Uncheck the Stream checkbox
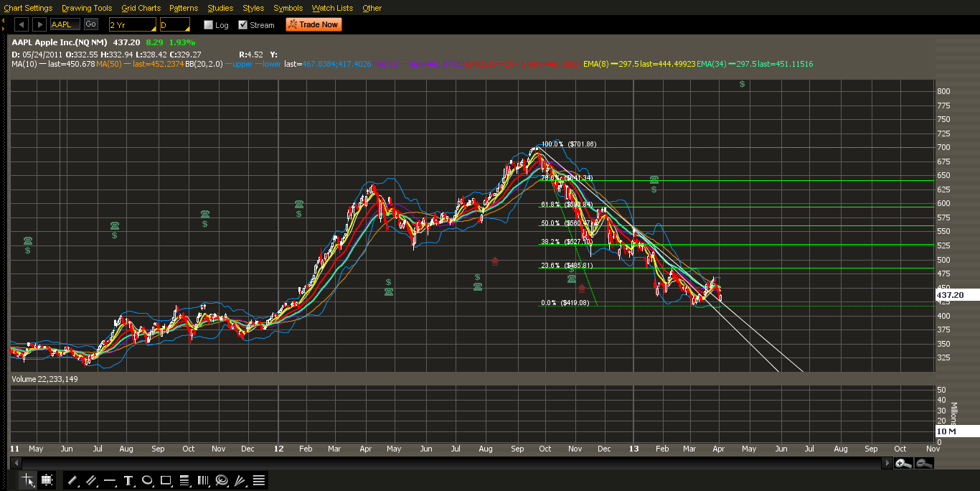This screenshot has width=980, height=491. coord(243,25)
